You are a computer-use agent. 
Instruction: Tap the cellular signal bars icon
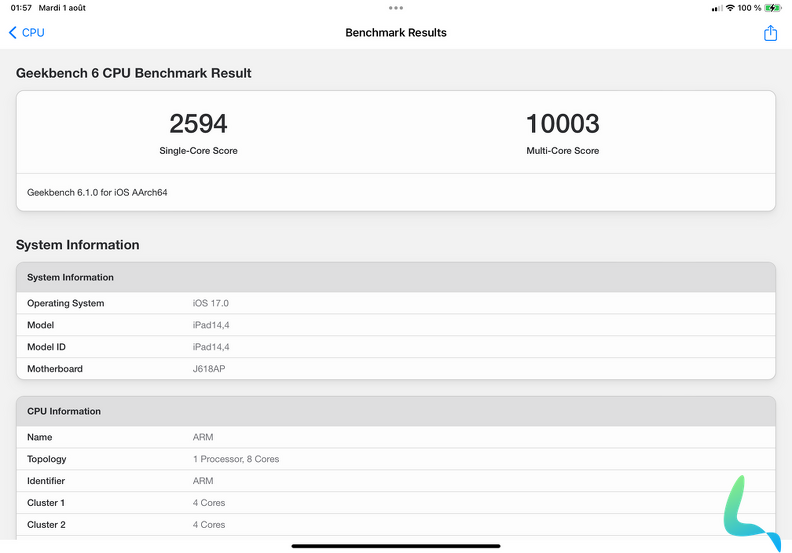(717, 9)
